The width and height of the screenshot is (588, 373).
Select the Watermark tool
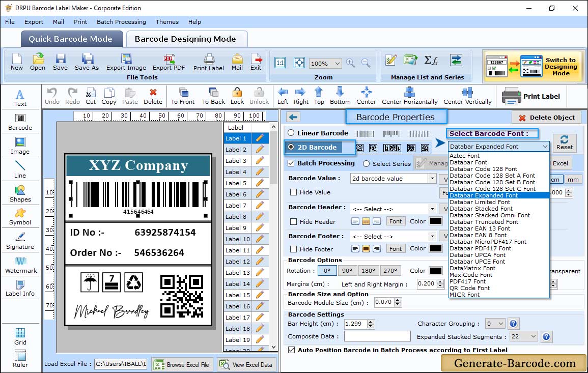(x=21, y=265)
